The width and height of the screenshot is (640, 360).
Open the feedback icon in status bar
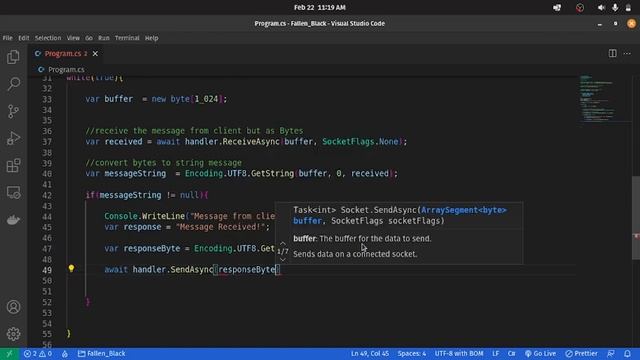[611, 353]
